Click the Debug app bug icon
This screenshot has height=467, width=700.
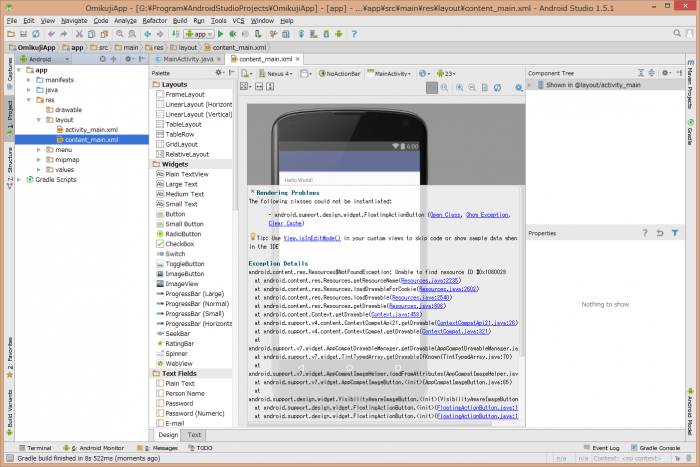click(233, 34)
